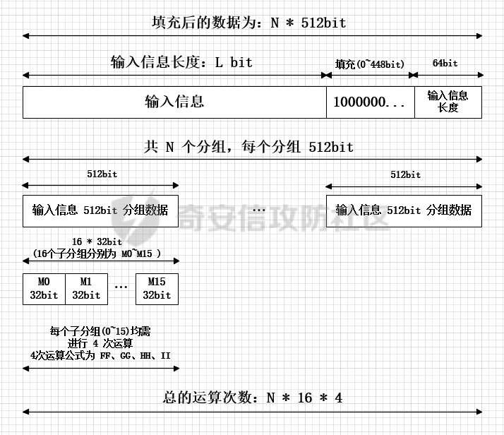The height and width of the screenshot is (435, 504).
Task: Click the '每个子分组(0~15)均需' text line
Action: [100, 331]
